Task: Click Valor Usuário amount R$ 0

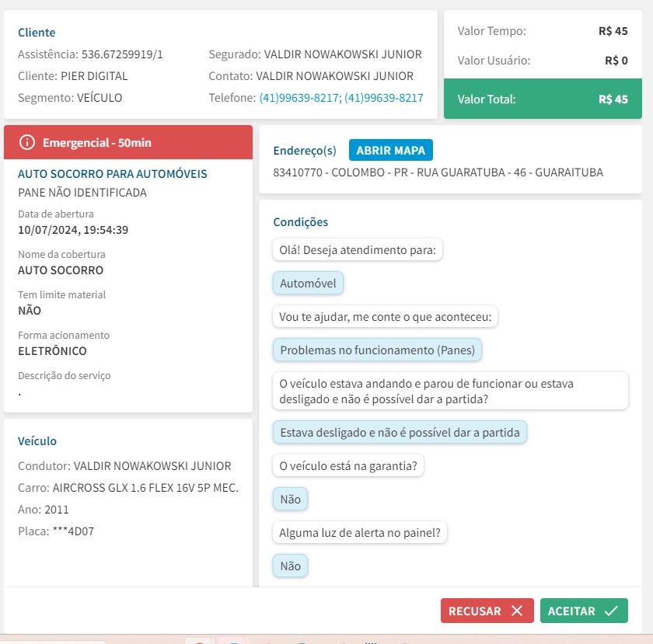Action: [x=616, y=61]
